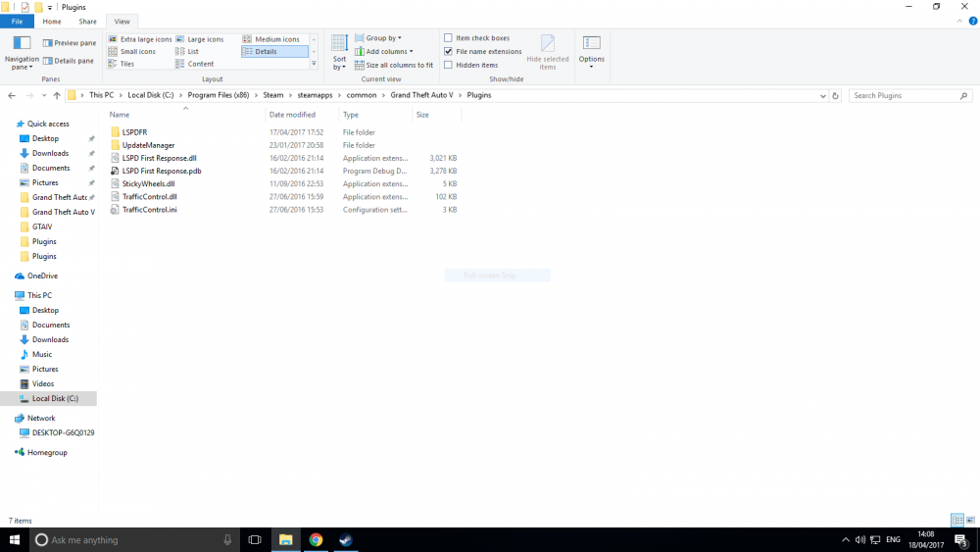Viewport: 980px width, 552px height.
Task: Open the Sort by menu
Action: (x=339, y=53)
